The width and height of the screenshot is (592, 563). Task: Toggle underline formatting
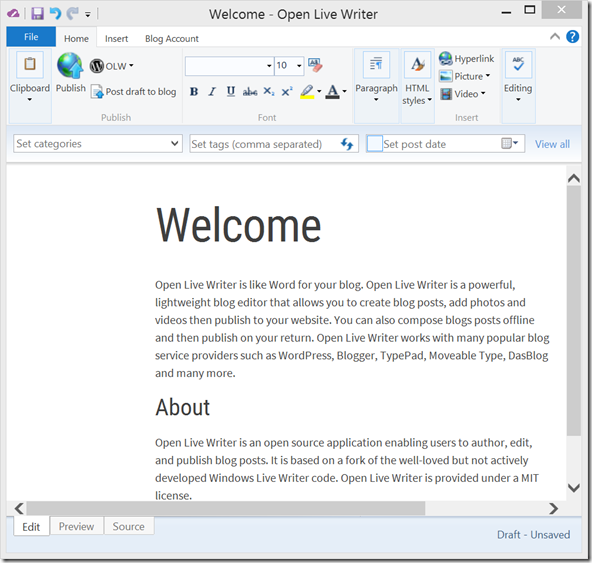pos(231,91)
